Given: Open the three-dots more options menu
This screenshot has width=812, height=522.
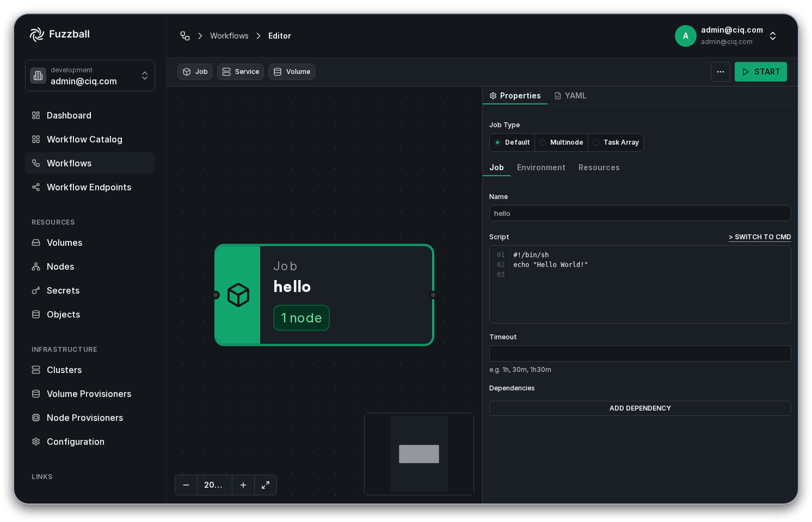Looking at the screenshot, I should [721, 72].
